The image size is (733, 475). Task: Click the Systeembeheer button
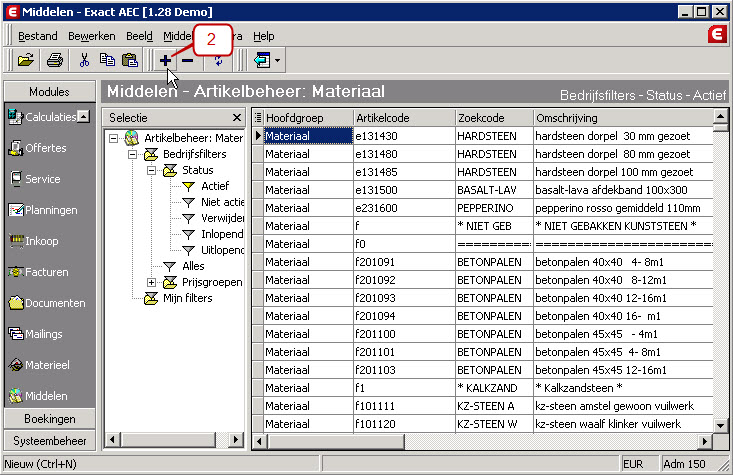[50, 441]
